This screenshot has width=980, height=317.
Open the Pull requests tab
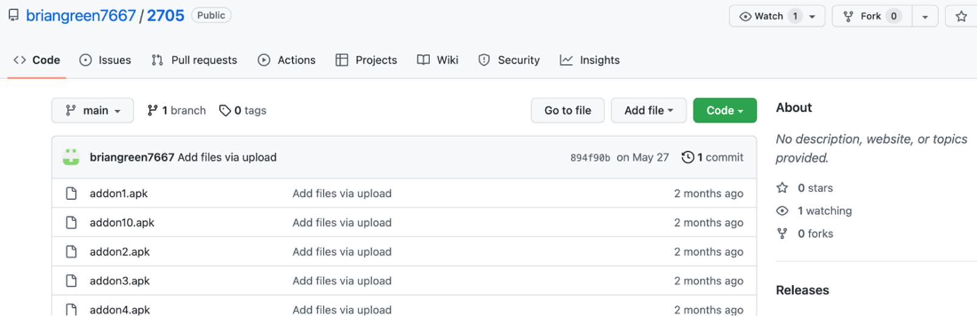click(x=194, y=60)
